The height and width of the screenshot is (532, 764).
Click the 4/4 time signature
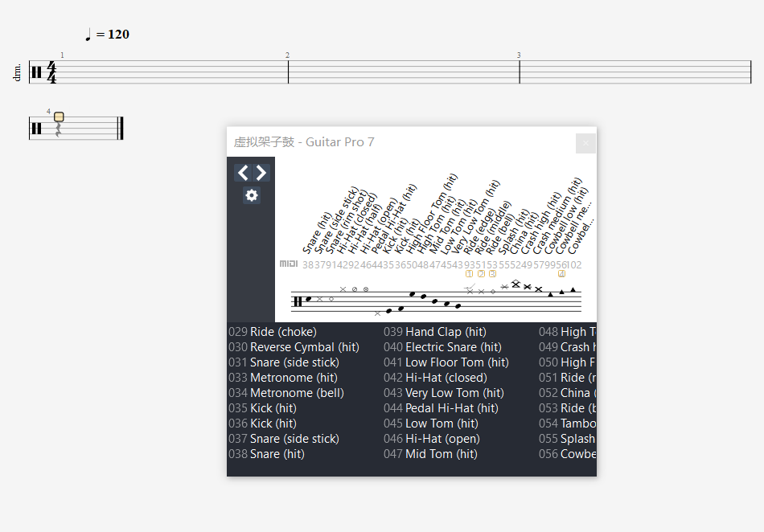(x=51, y=72)
